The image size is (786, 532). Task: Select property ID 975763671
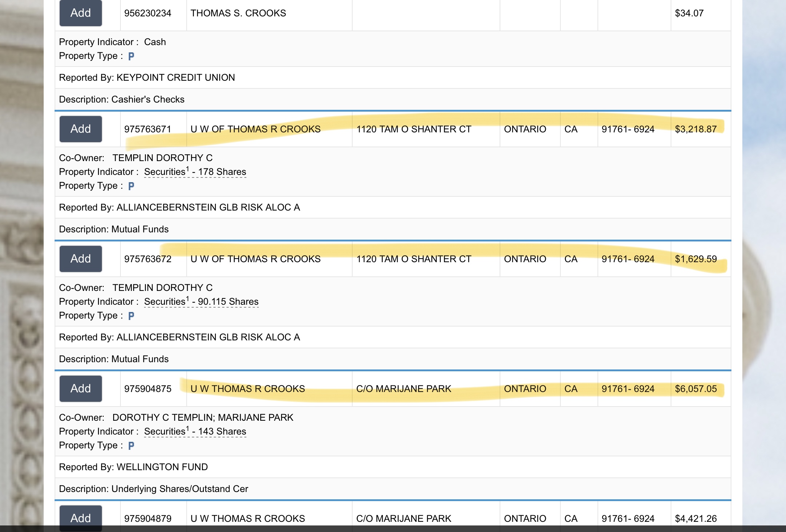[148, 129]
